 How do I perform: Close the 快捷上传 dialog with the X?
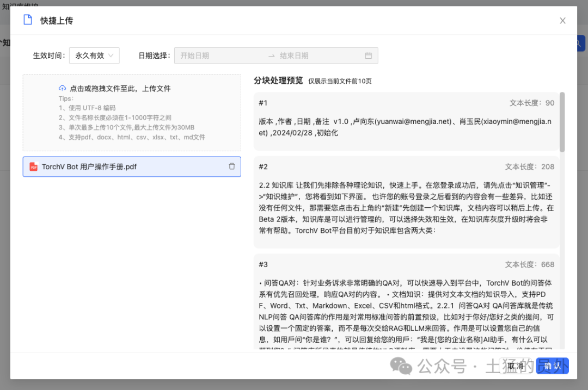point(562,21)
